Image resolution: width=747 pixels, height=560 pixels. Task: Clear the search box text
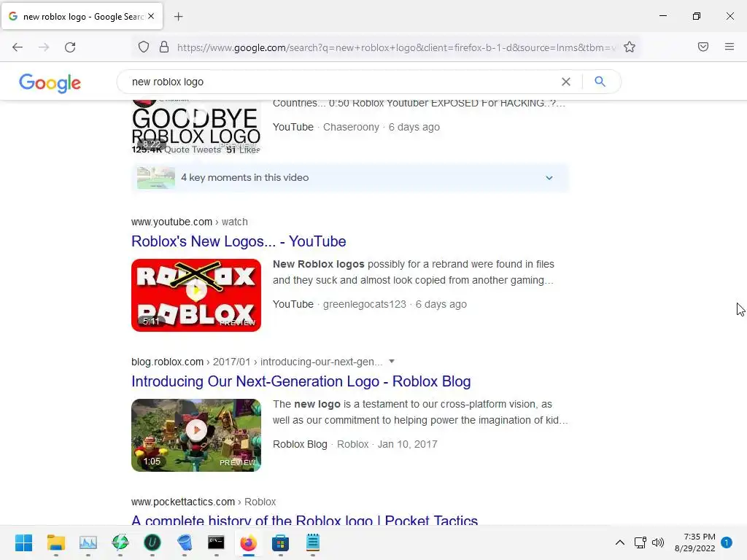[x=566, y=82]
